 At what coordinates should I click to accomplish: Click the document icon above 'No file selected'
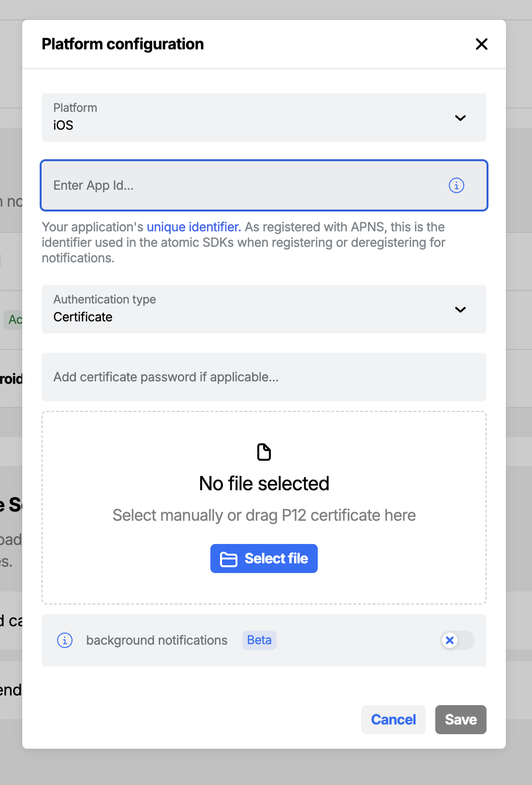(x=264, y=452)
